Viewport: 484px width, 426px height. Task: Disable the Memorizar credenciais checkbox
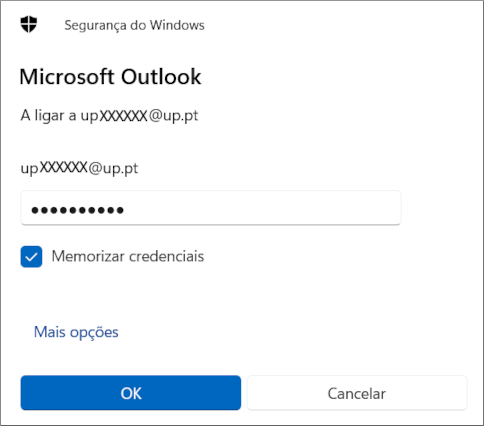point(31,257)
